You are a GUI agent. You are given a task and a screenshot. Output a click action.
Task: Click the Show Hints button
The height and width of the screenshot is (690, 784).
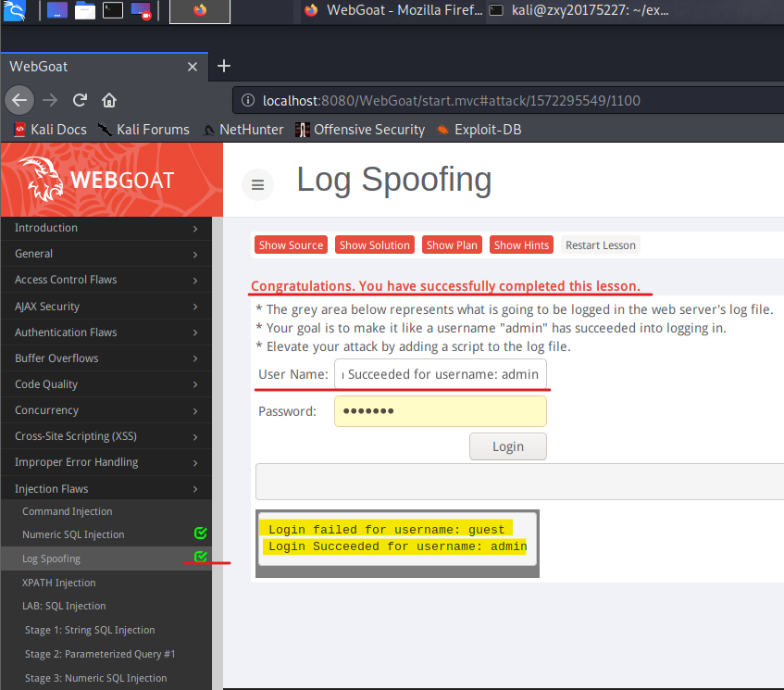(521, 245)
